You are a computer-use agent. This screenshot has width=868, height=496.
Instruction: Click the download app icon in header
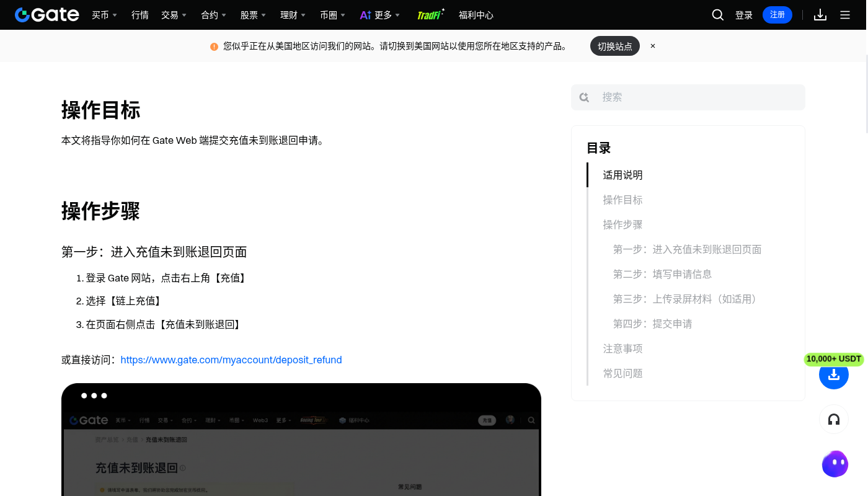820,15
